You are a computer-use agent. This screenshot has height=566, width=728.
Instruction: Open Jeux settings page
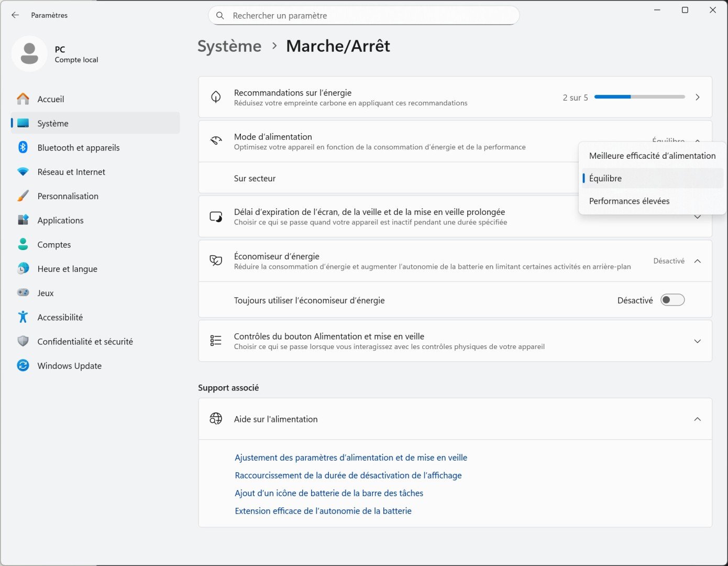pos(95,292)
